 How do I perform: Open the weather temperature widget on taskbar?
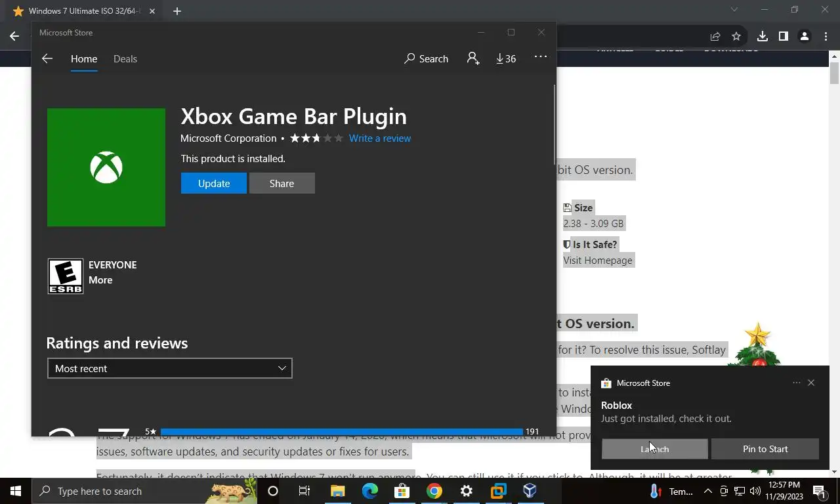671,491
